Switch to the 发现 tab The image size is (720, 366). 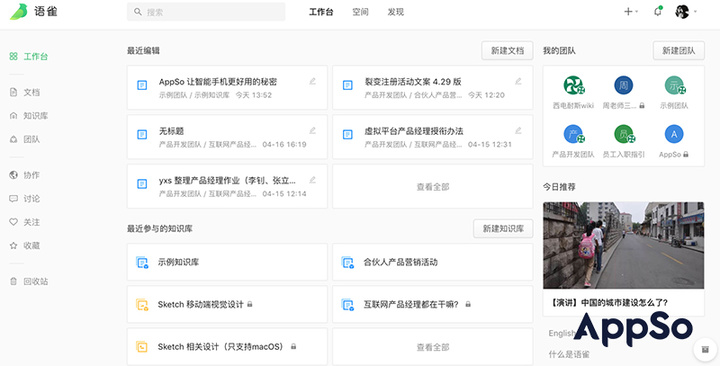[395, 12]
